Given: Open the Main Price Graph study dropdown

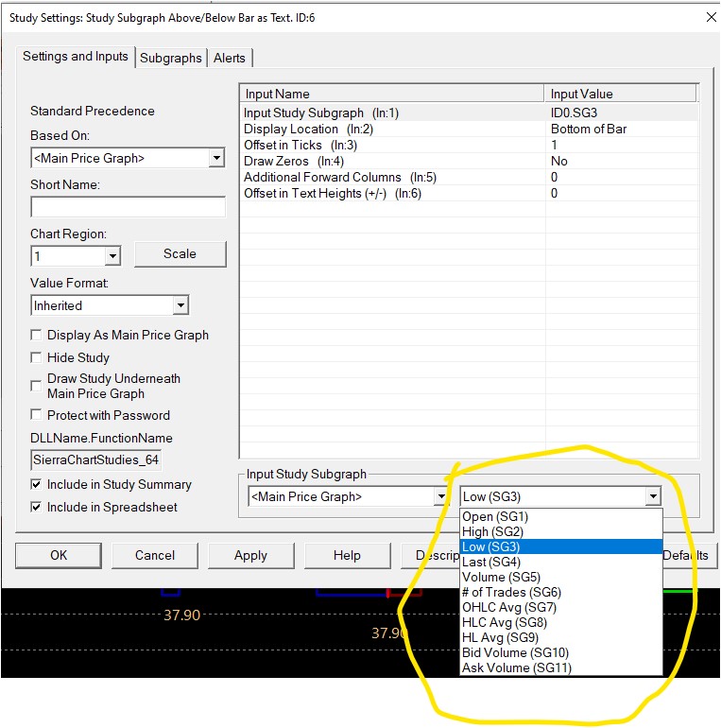Looking at the screenshot, I should [441, 496].
